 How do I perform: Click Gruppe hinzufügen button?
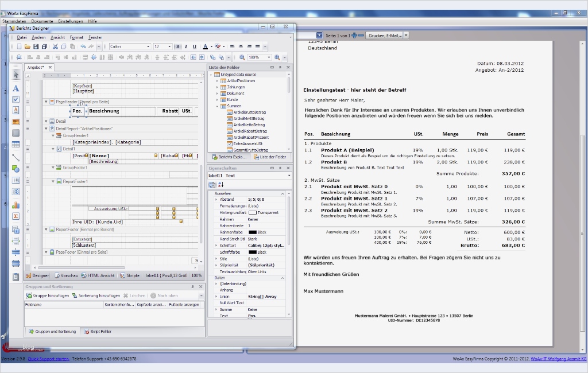pos(48,296)
